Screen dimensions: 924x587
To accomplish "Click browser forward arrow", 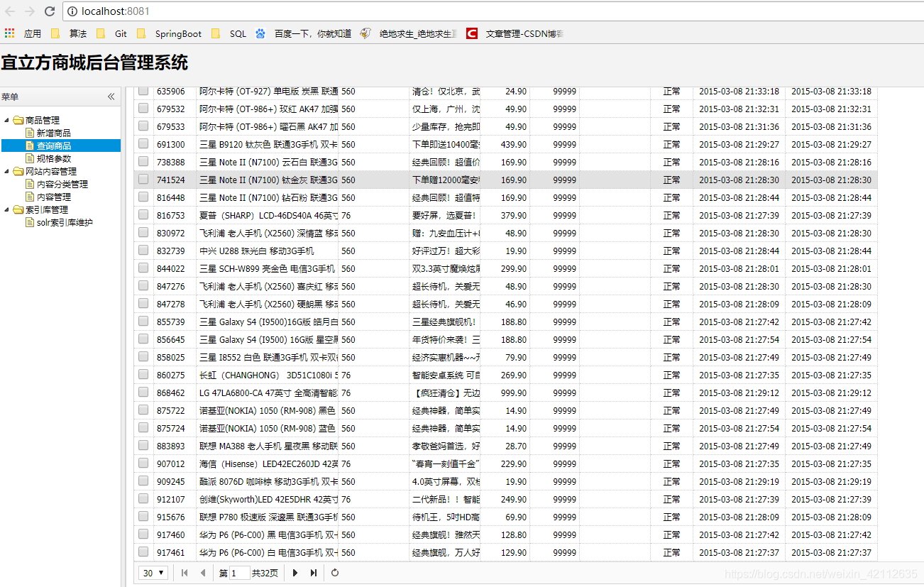I will (30, 11).
